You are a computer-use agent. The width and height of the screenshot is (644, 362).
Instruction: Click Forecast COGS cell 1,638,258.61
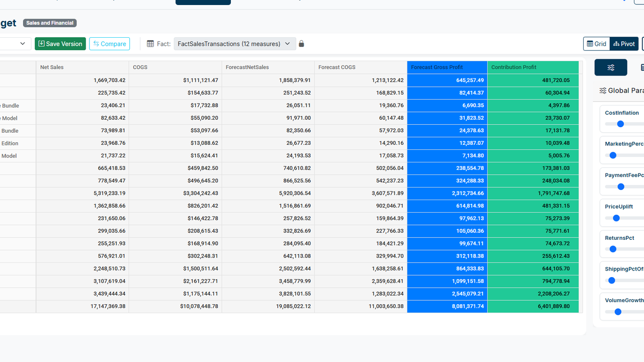(361, 269)
